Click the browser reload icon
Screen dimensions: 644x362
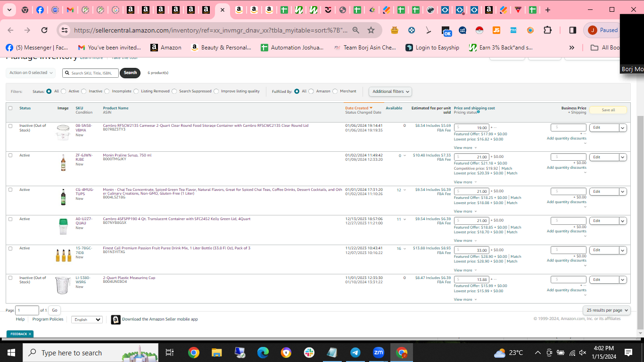click(44, 30)
